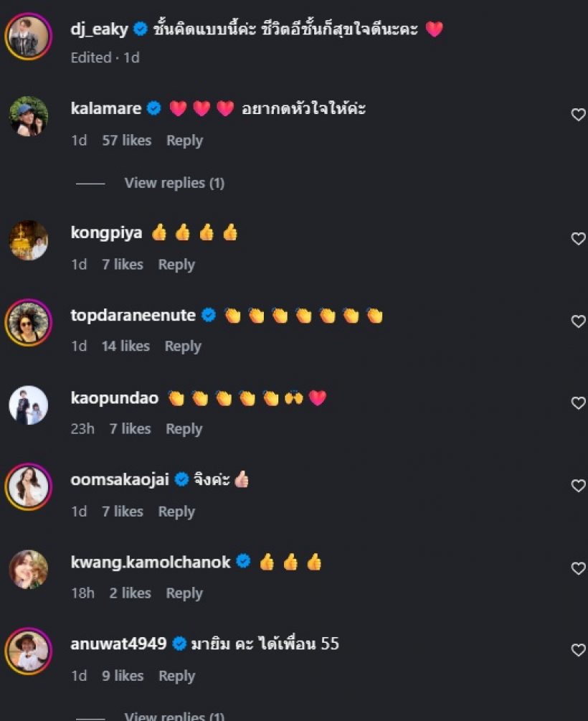This screenshot has width=588, height=721.
Task: Open dj_eaky's profile picture
Action: tap(29, 35)
